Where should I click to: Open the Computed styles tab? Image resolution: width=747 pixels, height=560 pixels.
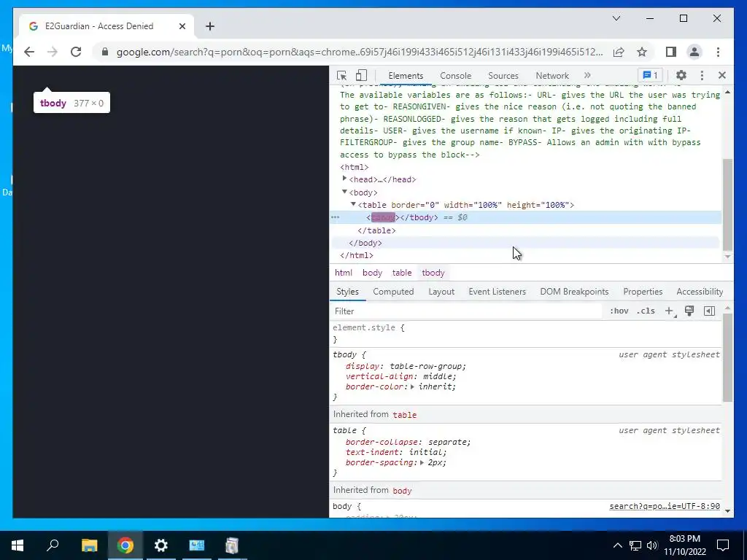tap(393, 292)
